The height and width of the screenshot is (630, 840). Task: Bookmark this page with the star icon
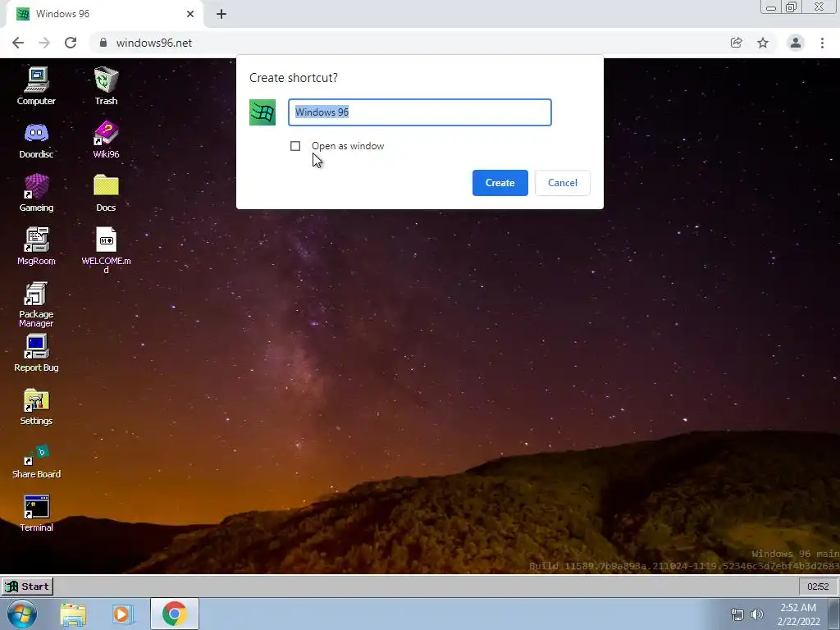click(x=763, y=43)
